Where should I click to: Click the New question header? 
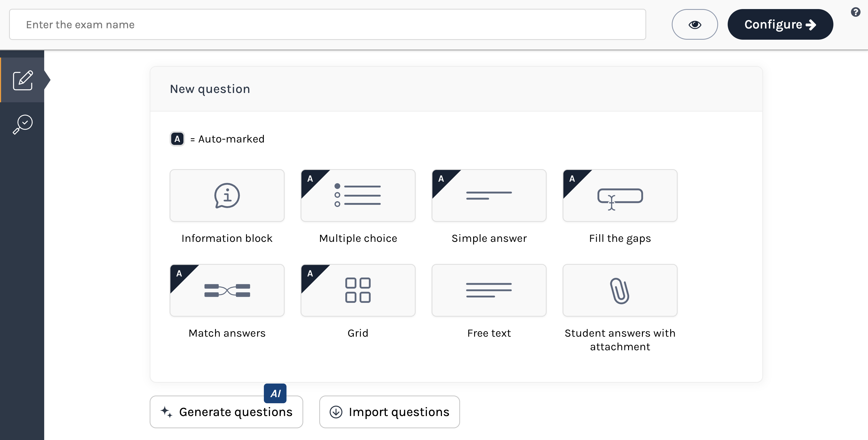[x=210, y=89]
